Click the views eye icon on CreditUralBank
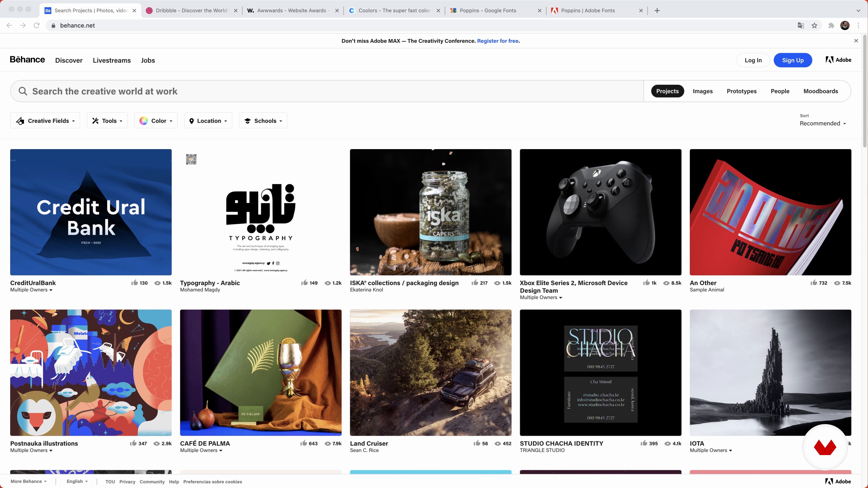Image resolution: width=868 pixels, height=488 pixels. pyautogui.click(x=157, y=283)
